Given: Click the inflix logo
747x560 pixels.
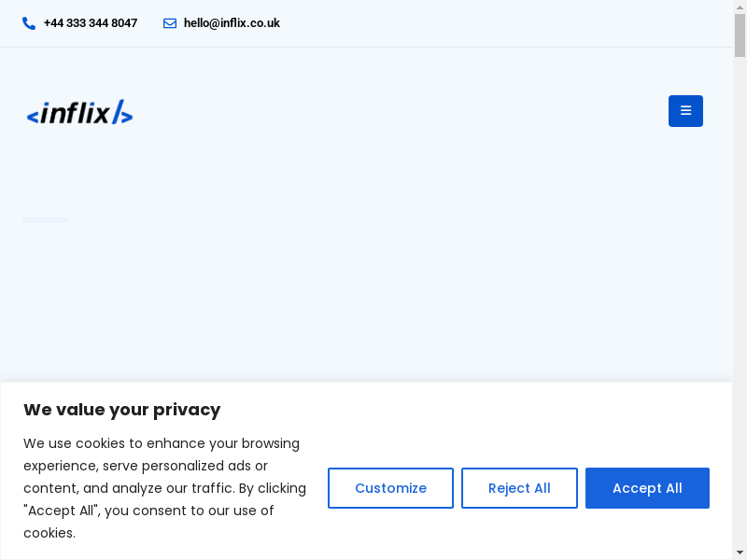Looking at the screenshot, I should (80, 114).
